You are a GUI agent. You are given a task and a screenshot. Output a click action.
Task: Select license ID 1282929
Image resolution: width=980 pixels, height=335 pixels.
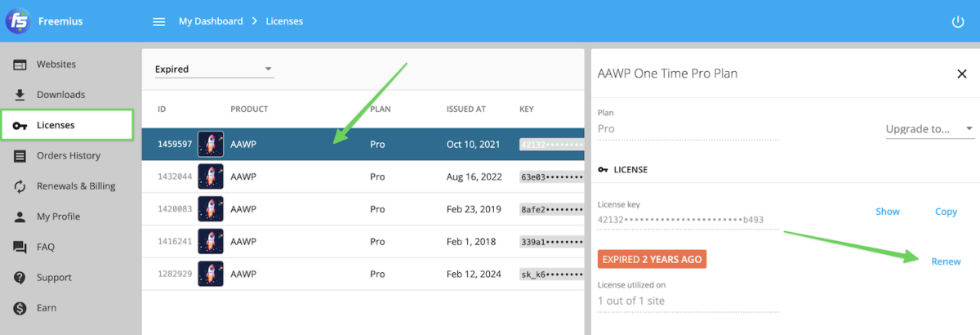pyautogui.click(x=175, y=275)
